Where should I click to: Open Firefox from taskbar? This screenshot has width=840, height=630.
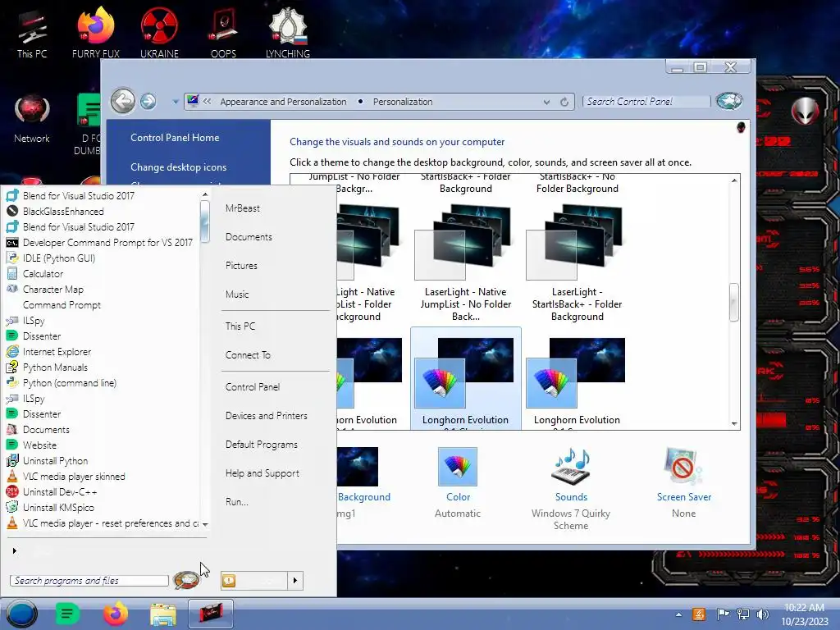click(116, 614)
